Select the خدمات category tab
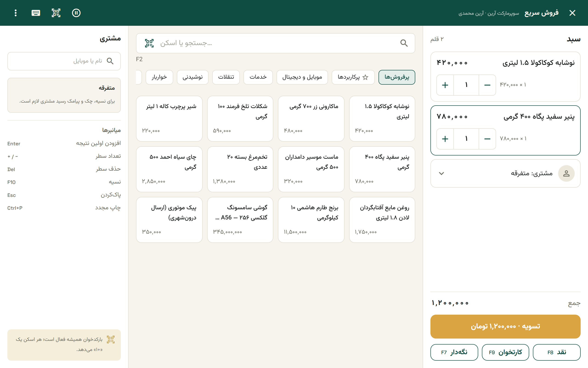The image size is (588, 368). (x=258, y=77)
